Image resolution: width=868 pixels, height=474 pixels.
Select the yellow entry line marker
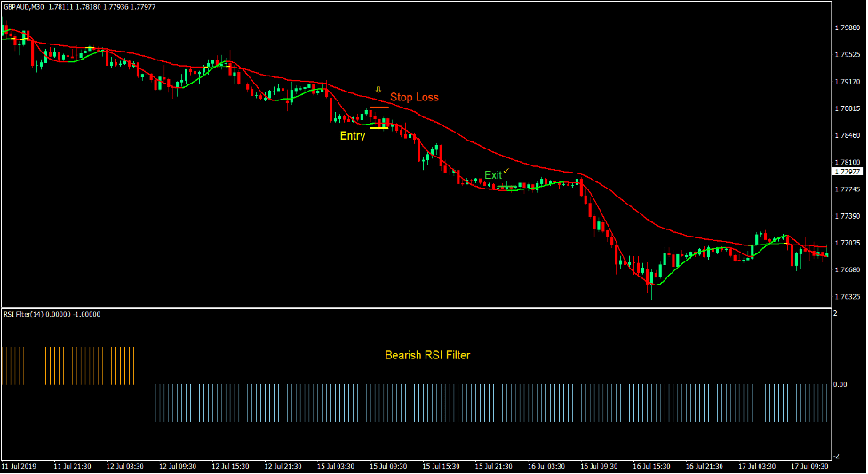tap(379, 128)
